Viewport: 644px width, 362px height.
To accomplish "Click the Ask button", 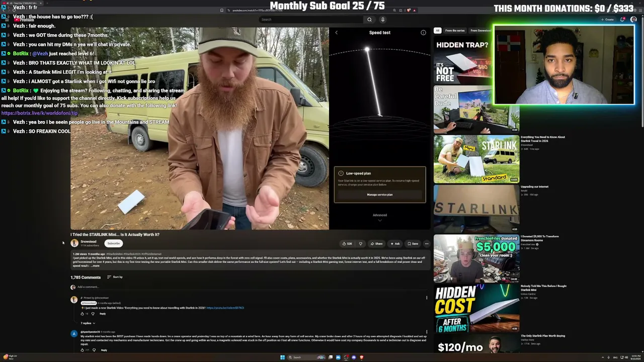I will click(395, 244).
